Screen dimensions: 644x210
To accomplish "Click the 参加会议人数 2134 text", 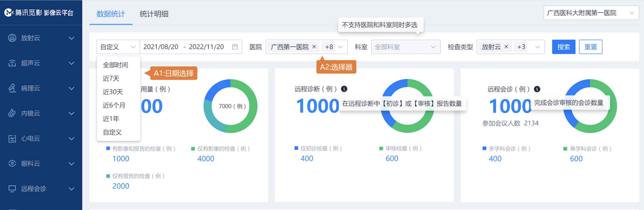I will [x=510, y=123].
